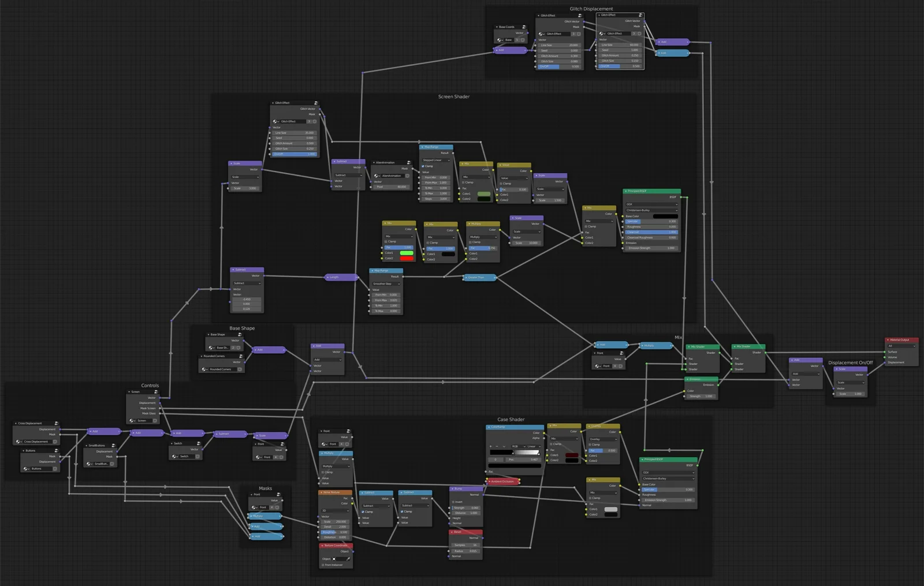Click the node group icon on the AlienAnimation header
Viewport: 924px width, 586px height.
408,162
